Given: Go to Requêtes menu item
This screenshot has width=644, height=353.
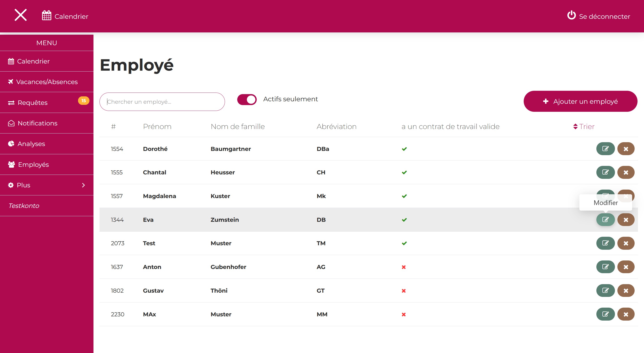Looking at the screenshot, I should click(32, 102).
